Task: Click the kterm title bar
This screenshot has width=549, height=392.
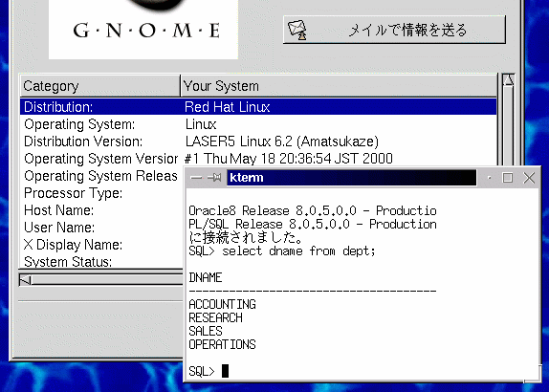Action: tap(352, 178)
